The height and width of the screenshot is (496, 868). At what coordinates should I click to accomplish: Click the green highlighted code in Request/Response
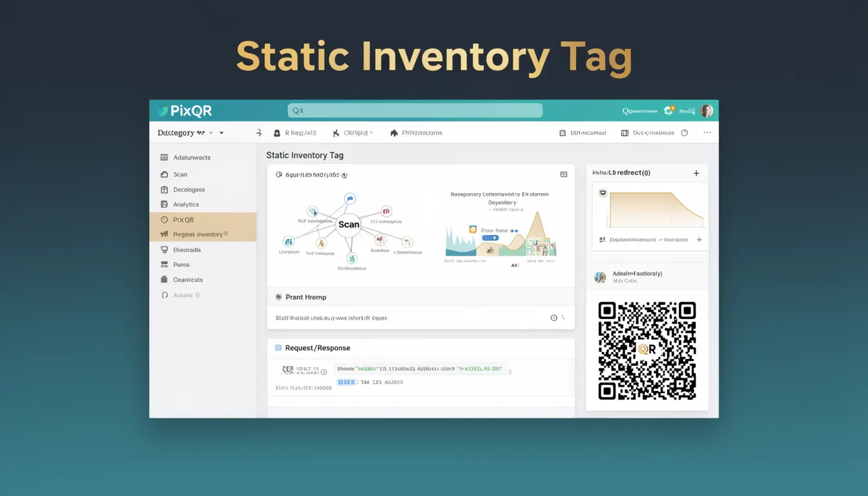pos(421,369)
